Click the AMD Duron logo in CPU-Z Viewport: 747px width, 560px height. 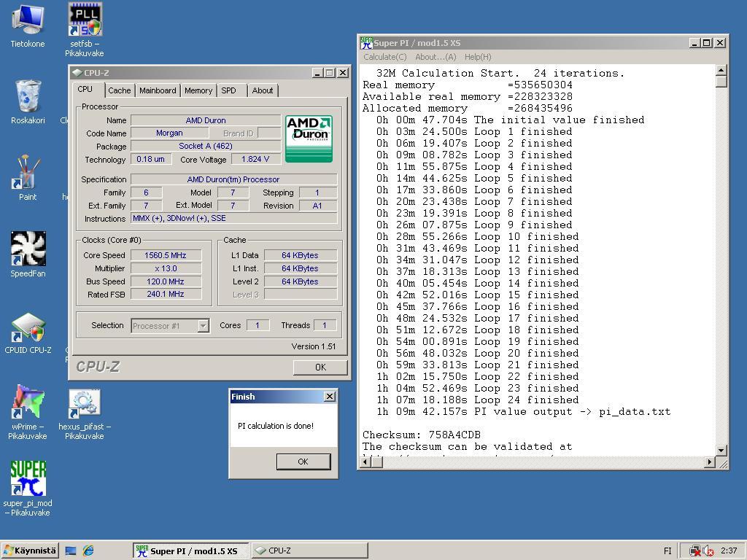309,139
